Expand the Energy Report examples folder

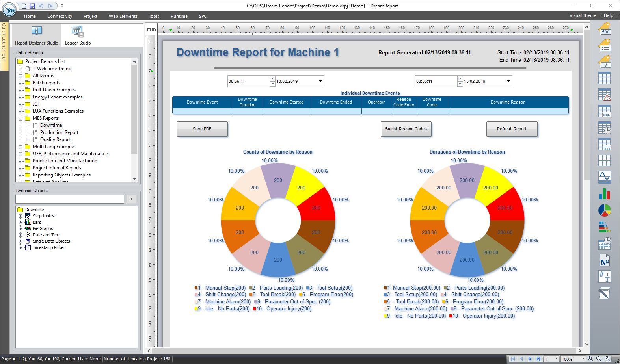click(x=20, y=97)
